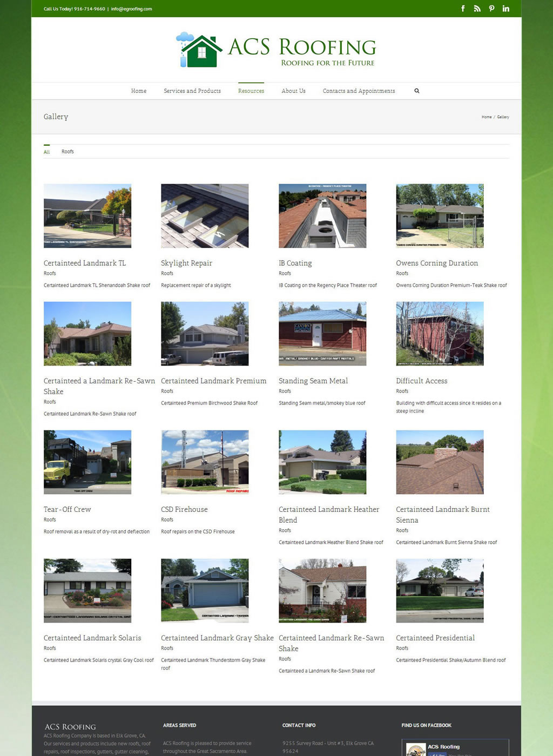The image size is (553, 756).
Task: Click 'Standing Seam metal/smokey blue roof' text
Action: click(322, 403)
